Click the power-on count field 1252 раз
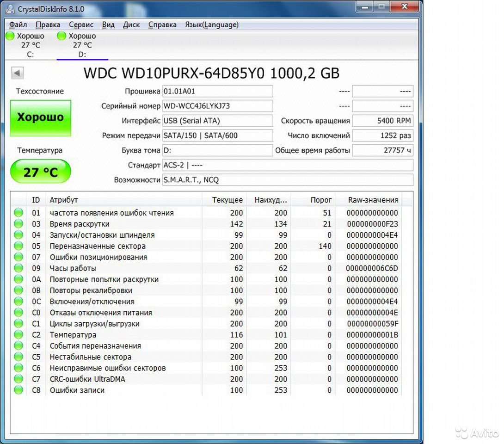Viewport: 504px width, 444px height. tap(382, 136)
